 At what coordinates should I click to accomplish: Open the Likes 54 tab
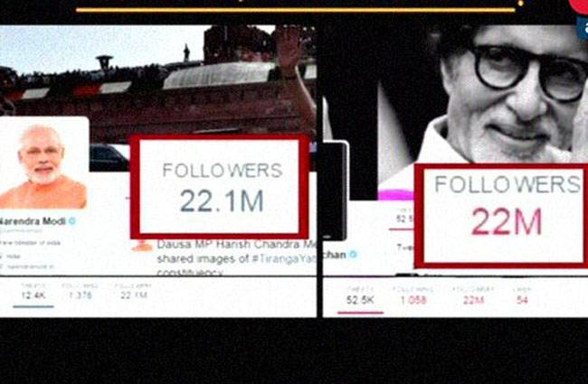pyautogui.click(x=522, y=295)
